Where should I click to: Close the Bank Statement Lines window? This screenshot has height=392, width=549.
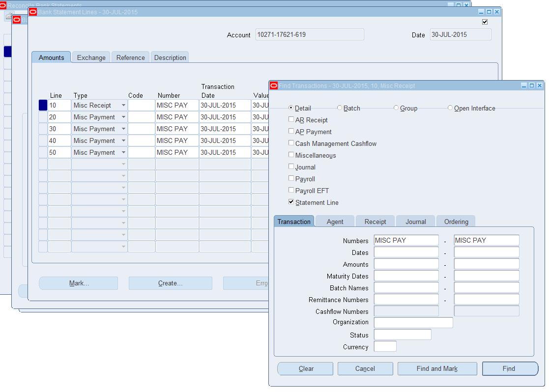(x=497, y=12)
